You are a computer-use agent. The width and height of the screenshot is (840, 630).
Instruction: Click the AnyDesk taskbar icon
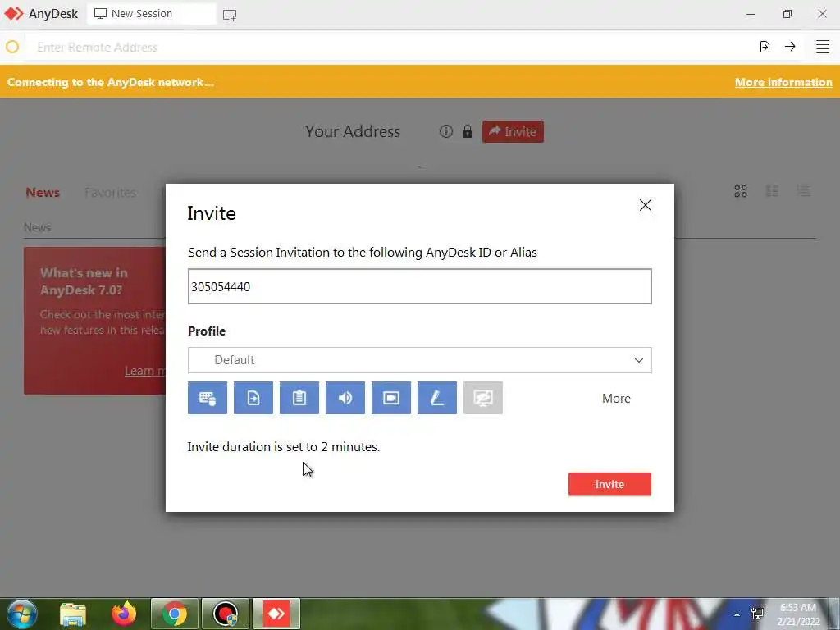(x=276, y=614)
